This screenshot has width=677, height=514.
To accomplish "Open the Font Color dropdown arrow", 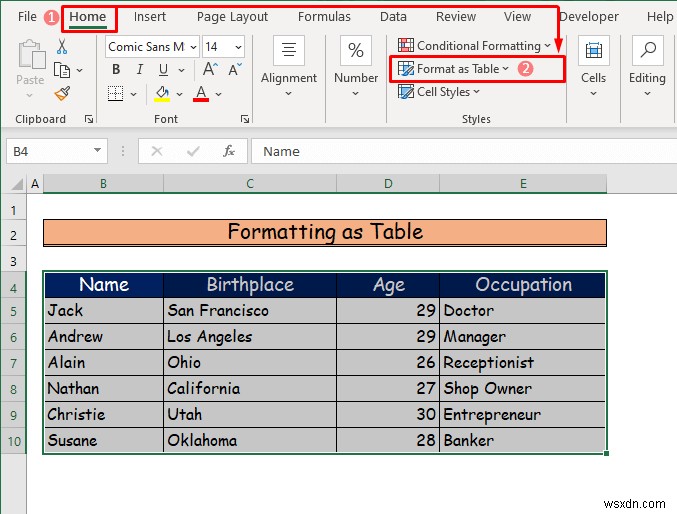I will pos(218,94).
